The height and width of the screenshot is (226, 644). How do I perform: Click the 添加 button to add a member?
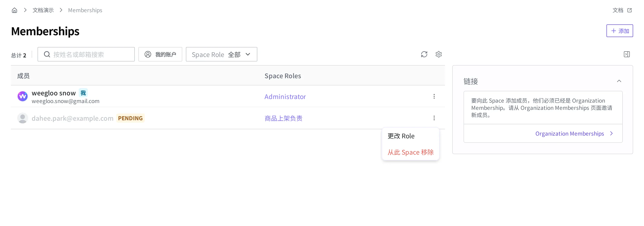click(x=620, y=31)
